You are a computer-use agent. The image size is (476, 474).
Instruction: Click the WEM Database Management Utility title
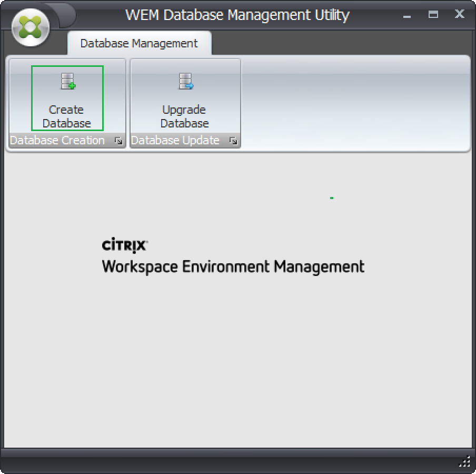click(237, 15)
